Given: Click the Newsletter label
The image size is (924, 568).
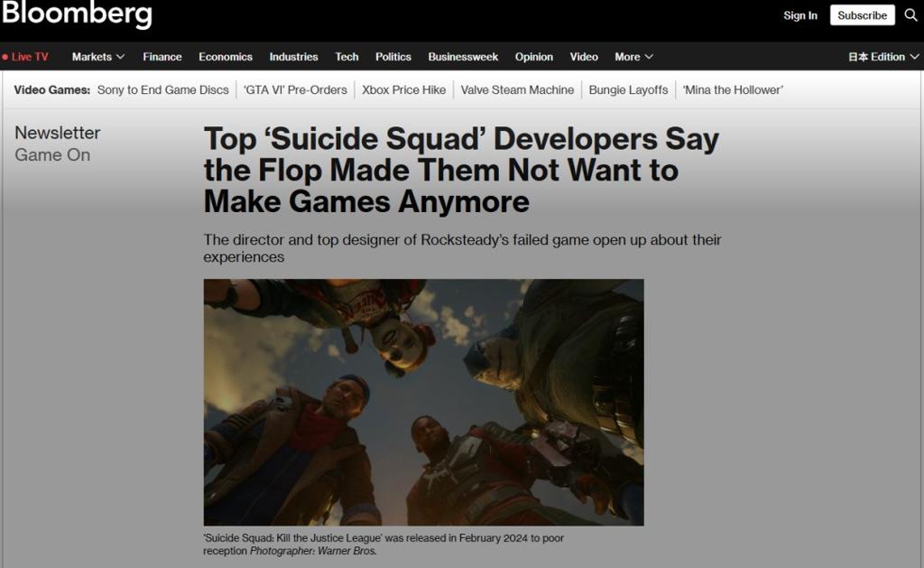Looking at the screenshot, I should (x=57, y=133).
